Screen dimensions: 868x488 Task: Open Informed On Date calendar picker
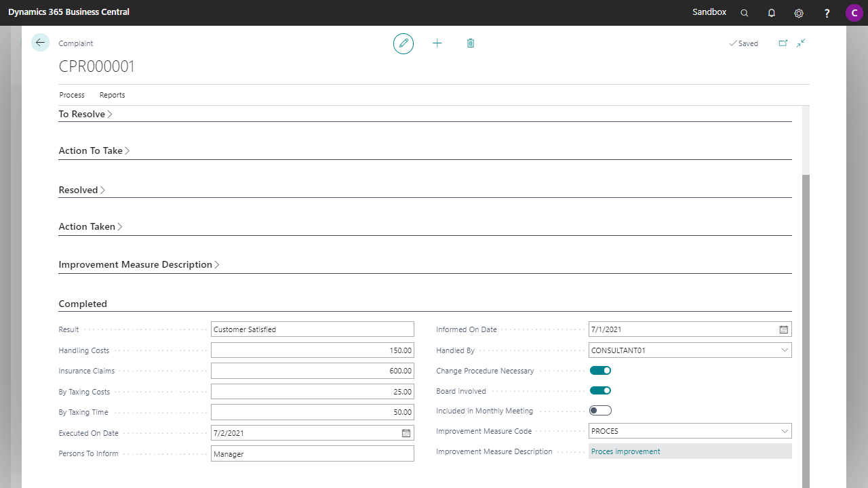click(784, 329)
